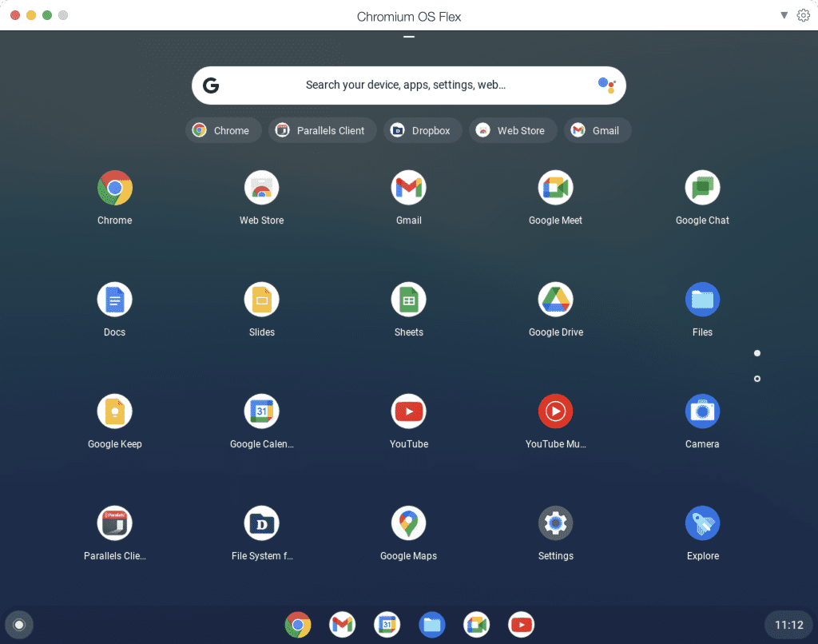The image size is (818, 644).
Task: Open the Gmail app icon
Action: (x=408, y=187)
